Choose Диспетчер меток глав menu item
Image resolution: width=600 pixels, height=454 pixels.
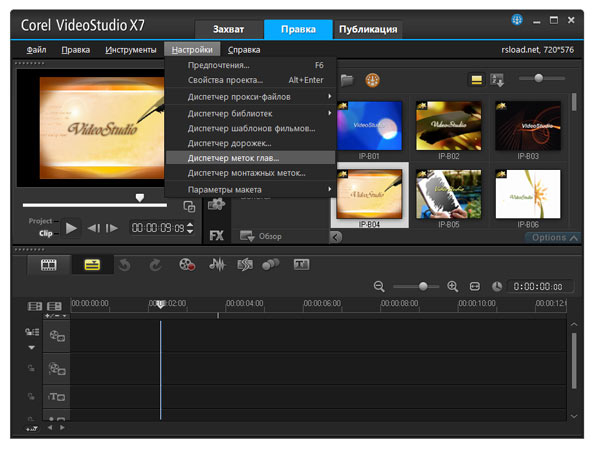pyautogui.click(x=250, y=158)
